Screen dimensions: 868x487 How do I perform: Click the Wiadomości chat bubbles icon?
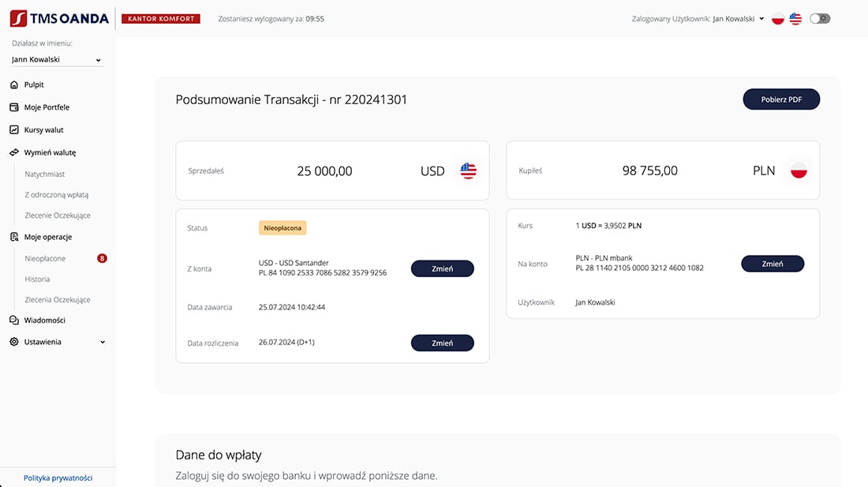click(14, 320)
